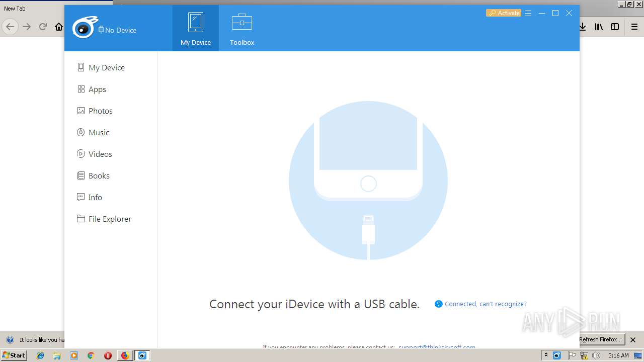Viewport: 644px width, 362px height.
Task: Dismiss the Firefox notification bar
Action: [x=633, y=340]
